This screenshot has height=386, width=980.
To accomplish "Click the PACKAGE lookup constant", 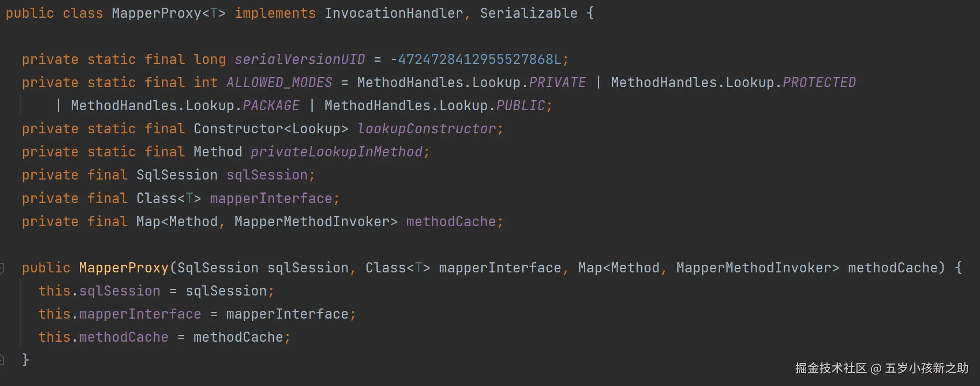I will click(x=271, y=106).
